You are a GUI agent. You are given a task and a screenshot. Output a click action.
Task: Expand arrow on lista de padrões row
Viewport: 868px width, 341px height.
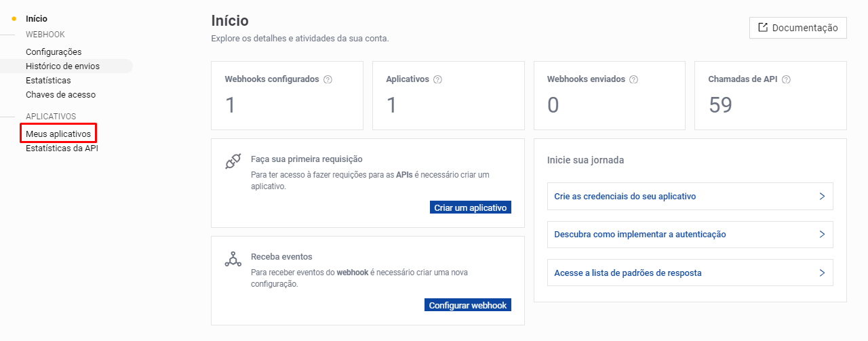(x=821, y=273)
